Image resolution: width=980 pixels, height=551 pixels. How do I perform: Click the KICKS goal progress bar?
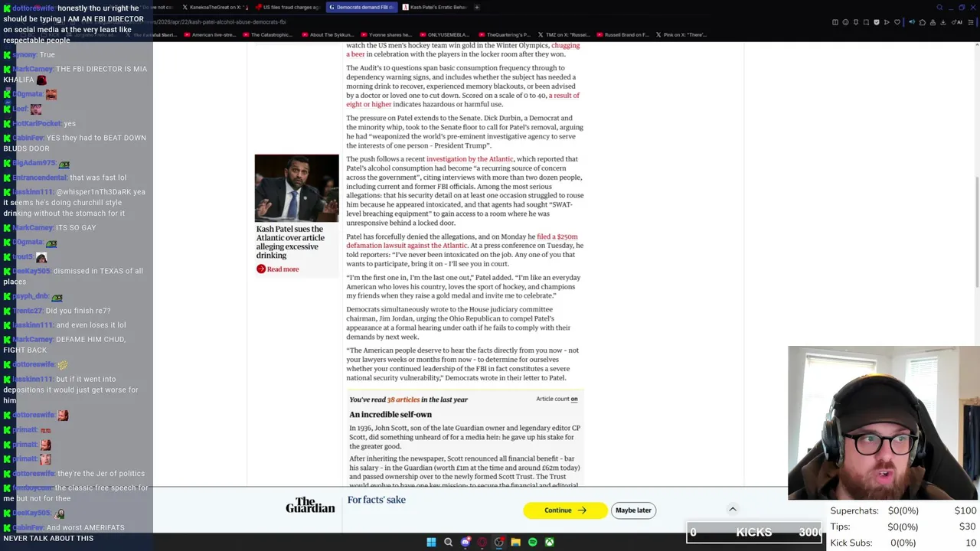[754, 532]
